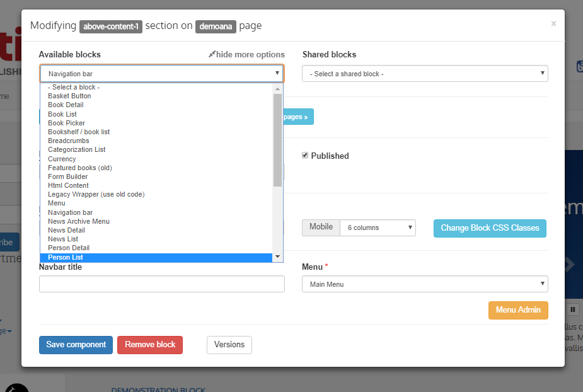Viewport: 583px width, 392px height.
Task: Open Versions for this block
Action: tap(229, 345)
